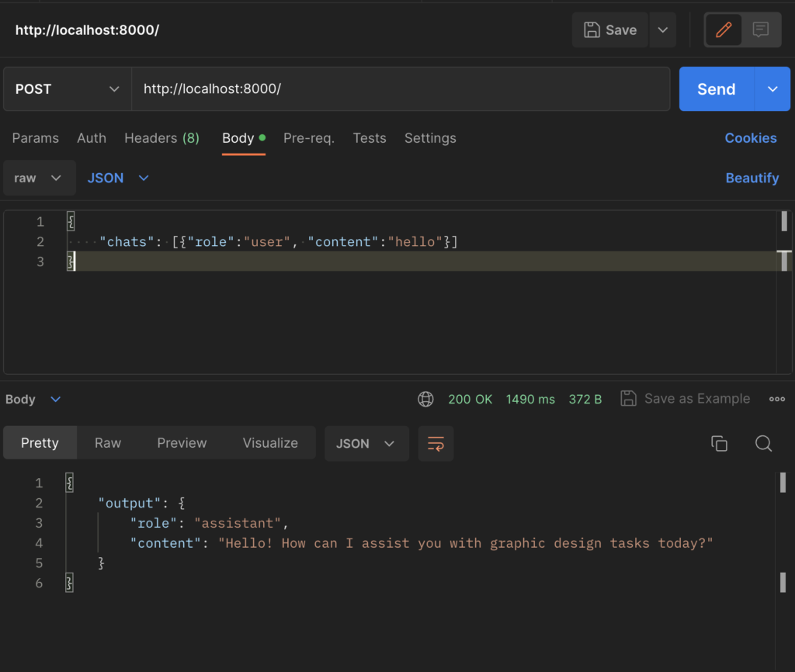Image resolution: width=795 pixels, height=672 pixels.
Task: Switch to the Headers (8) tab
Action: click(x=161, y=138)
